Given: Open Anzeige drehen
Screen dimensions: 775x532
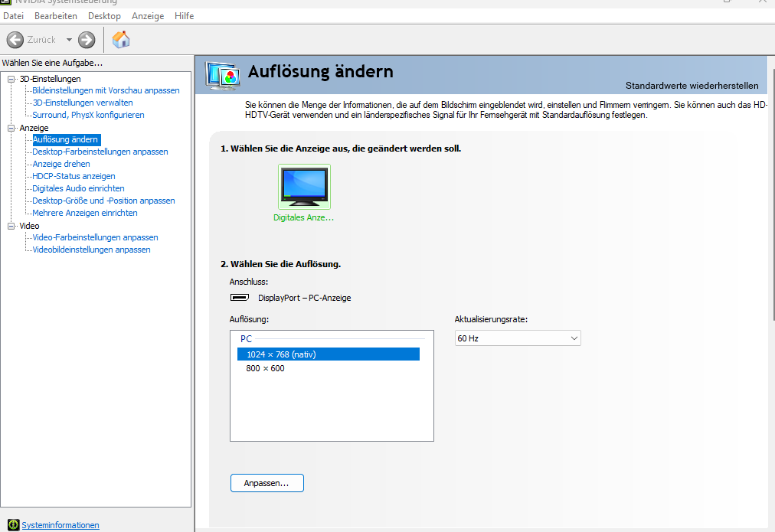Looking at the screenshot, I should [61, 164].
